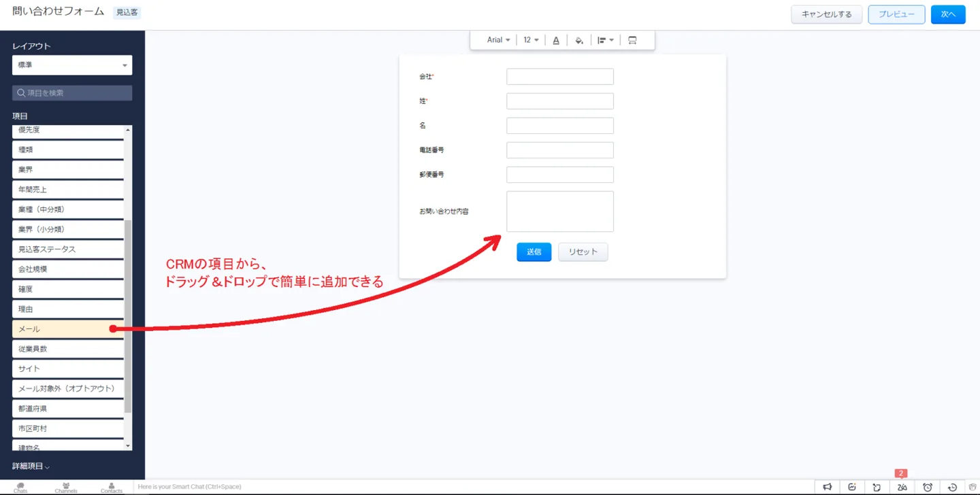Screen dimensions: 980x495
Task: Select the 優先度 field item
Action: point(68,131)
